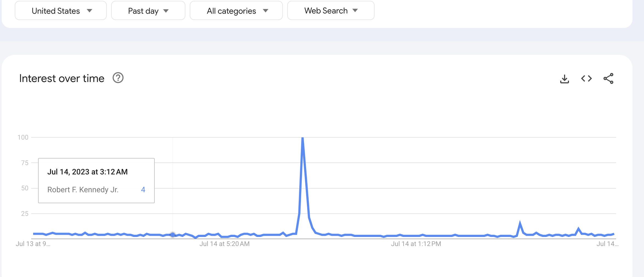This screenshot has width=644, height=277.
Task: Expand the All categories dropdown
Action: (x=236, y=11)
